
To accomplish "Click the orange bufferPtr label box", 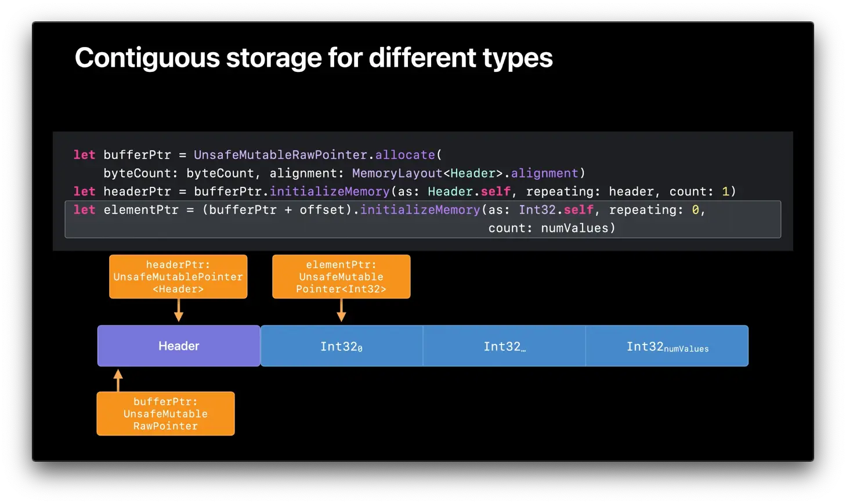I will pos(165,414).
